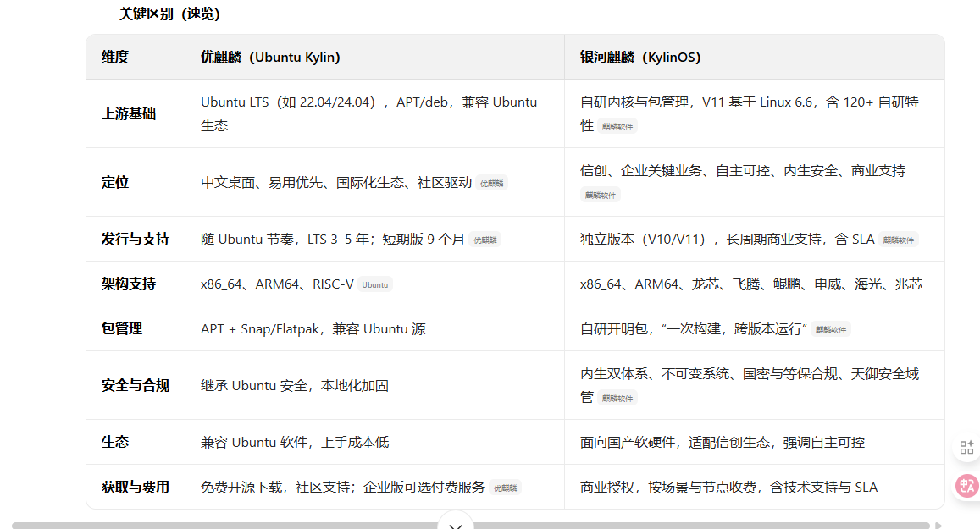Viewport: 980px width, 529px height.
Task: Click the text 继承 Ubuntu 安全，本地化加固
Action: pos(295,386)
